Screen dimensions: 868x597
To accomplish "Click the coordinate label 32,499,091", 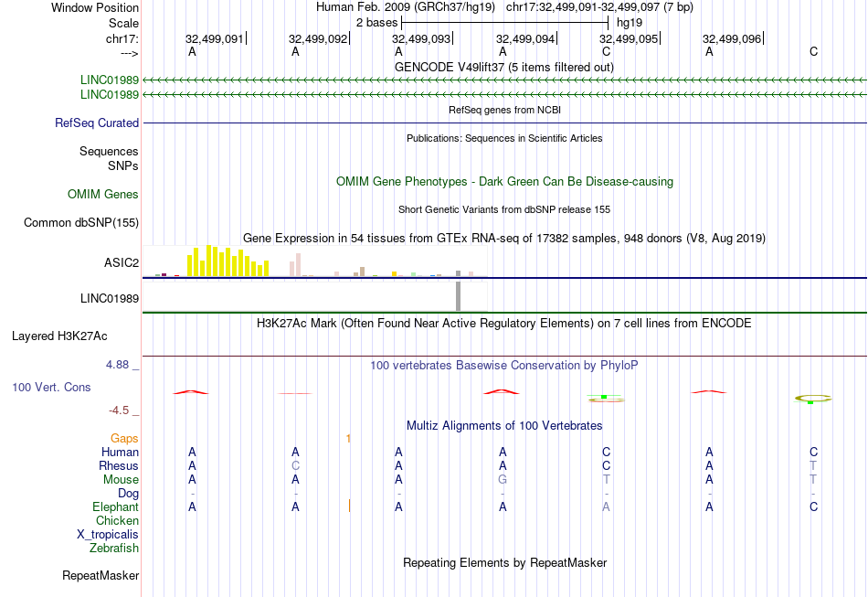I will (214, 38).
